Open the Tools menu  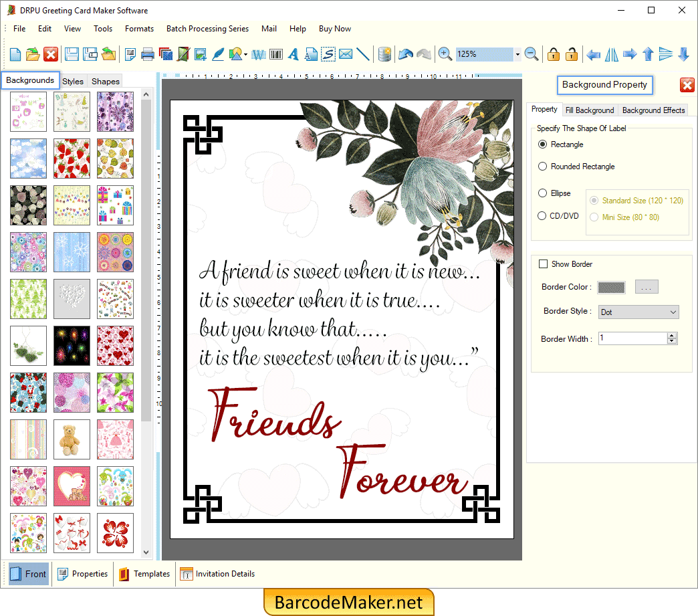tap(103, 29)
